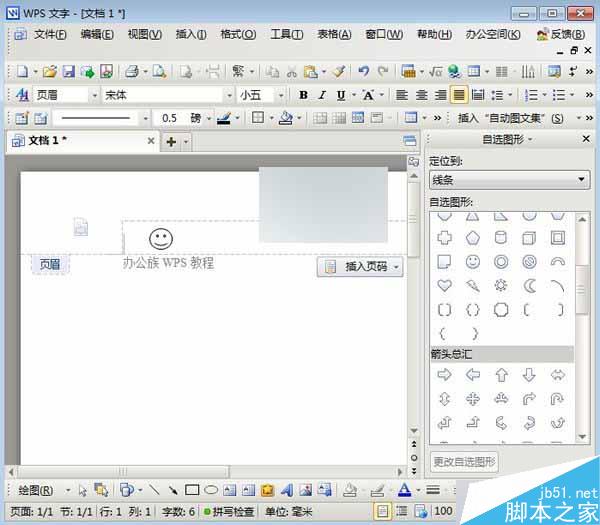Center align the text
This screenshot has height=525, width=600.
point(421,95)
